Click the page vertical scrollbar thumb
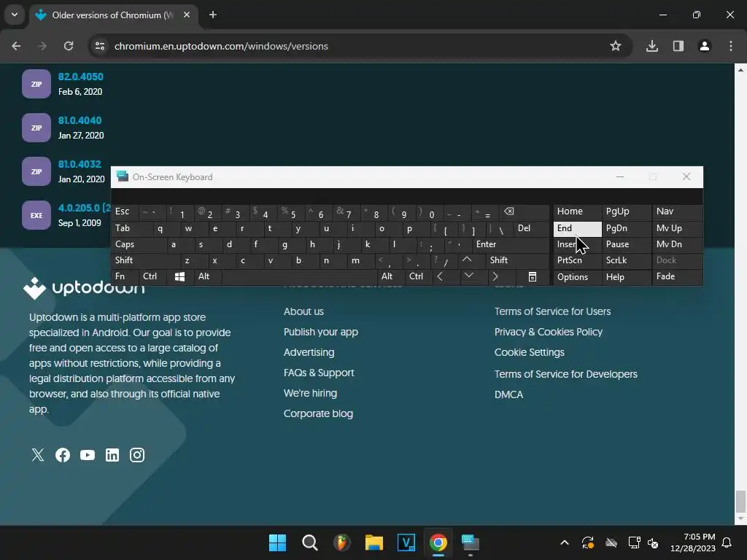This screenshot has width=747, height=560. 740,501
